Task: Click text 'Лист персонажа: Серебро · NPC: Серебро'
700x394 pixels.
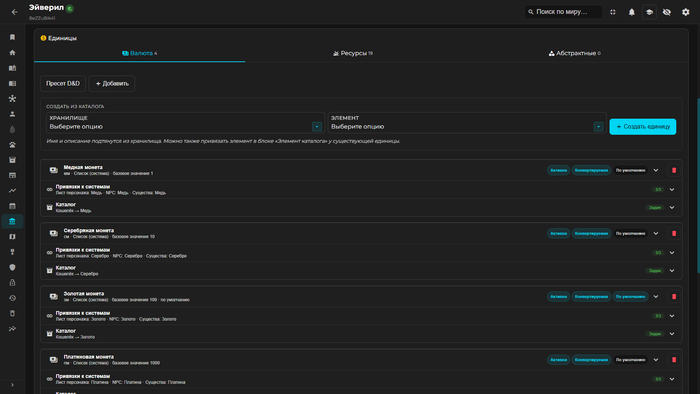Action: click(x=99, y=256)
